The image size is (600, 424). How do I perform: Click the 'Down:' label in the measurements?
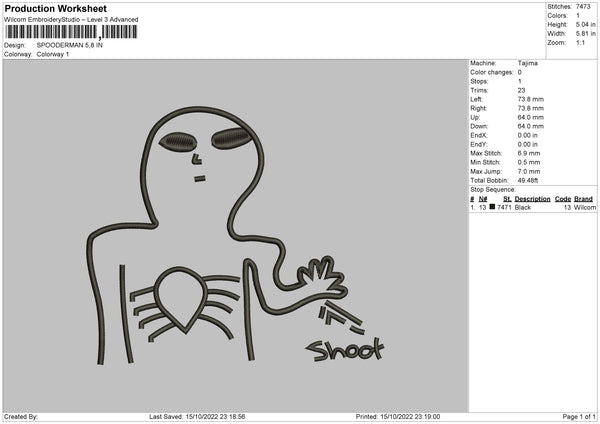coord(479,126)
